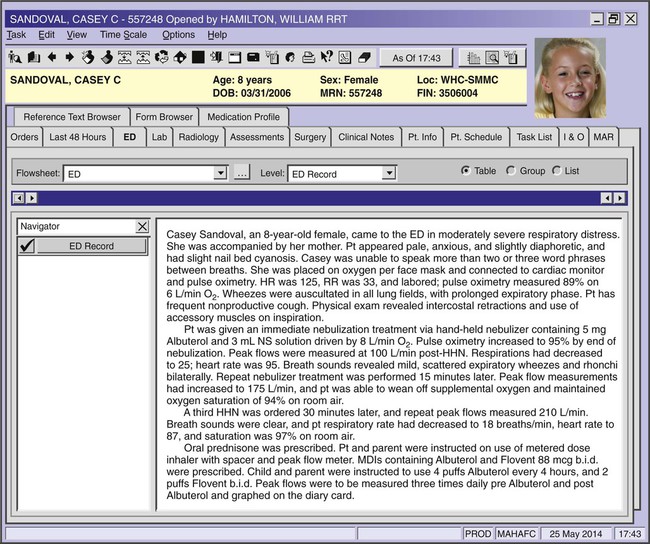Open the Flowsheet dropdown list

(221, 174)
